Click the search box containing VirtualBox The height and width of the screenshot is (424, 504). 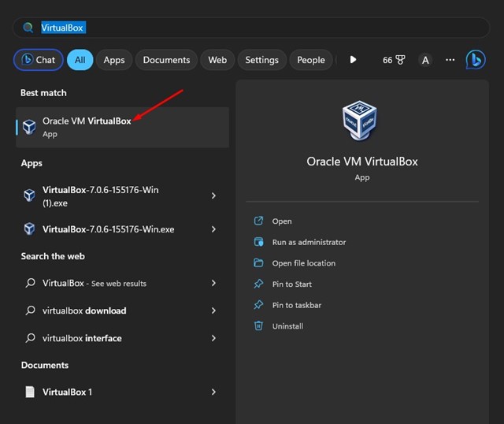(x=252, y=28)
